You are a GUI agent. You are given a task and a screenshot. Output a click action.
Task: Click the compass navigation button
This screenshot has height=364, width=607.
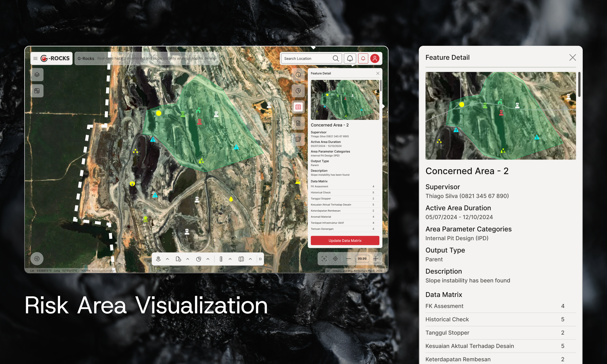[x=37, y=259]
